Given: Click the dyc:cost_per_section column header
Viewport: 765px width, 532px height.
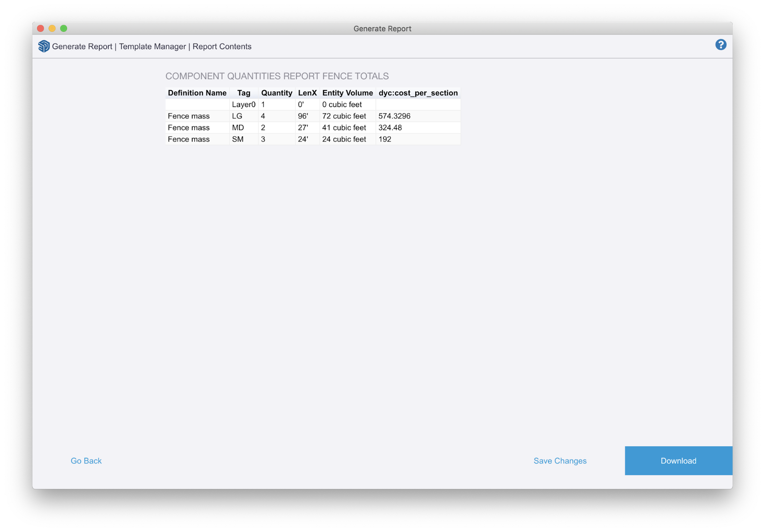Looking at the screenshot, I should (x=418, y=93).
